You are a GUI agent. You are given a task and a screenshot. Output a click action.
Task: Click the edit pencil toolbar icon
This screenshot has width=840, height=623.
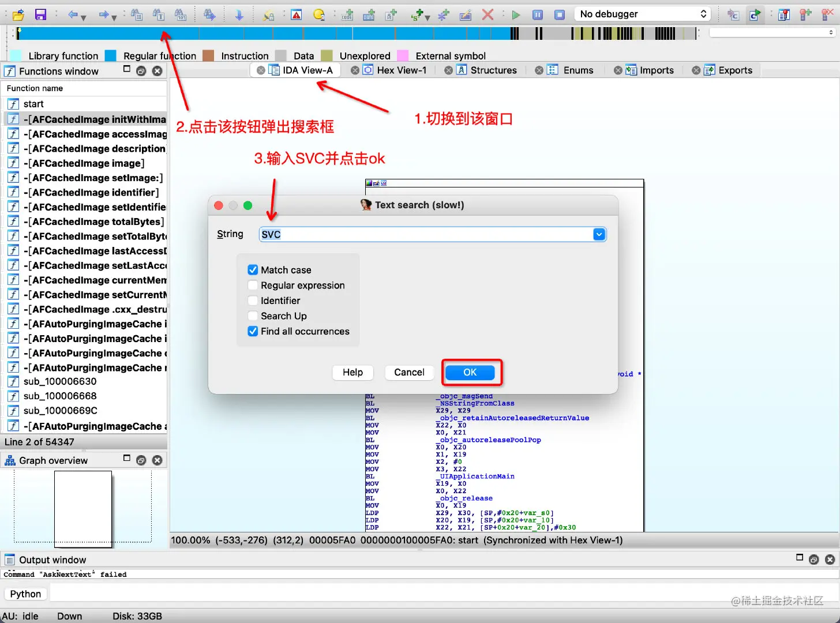tap(466, 14)
